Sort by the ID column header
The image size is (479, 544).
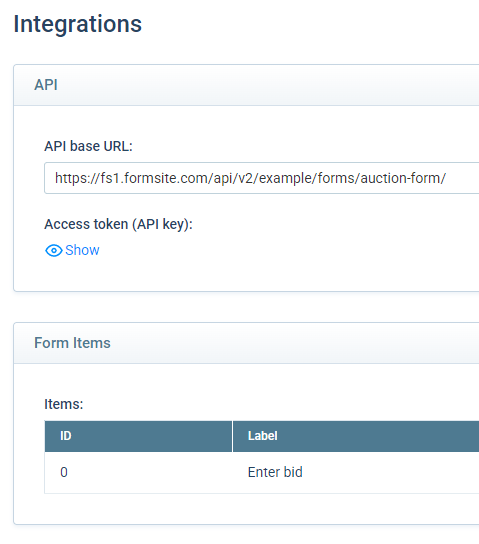138,436
